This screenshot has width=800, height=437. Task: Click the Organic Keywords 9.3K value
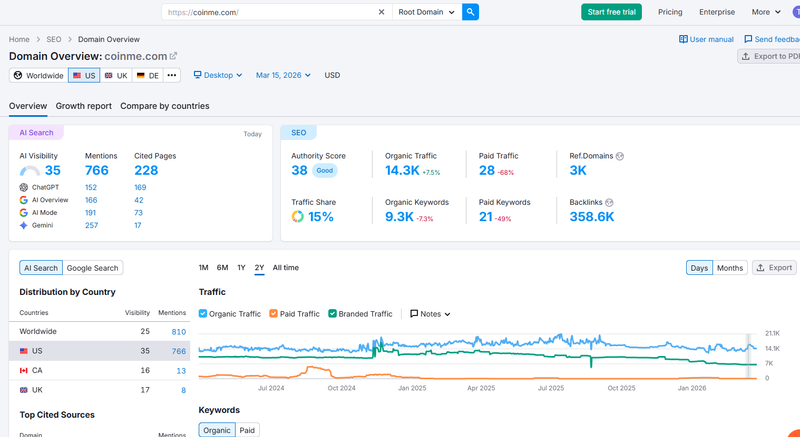[399, 217]
